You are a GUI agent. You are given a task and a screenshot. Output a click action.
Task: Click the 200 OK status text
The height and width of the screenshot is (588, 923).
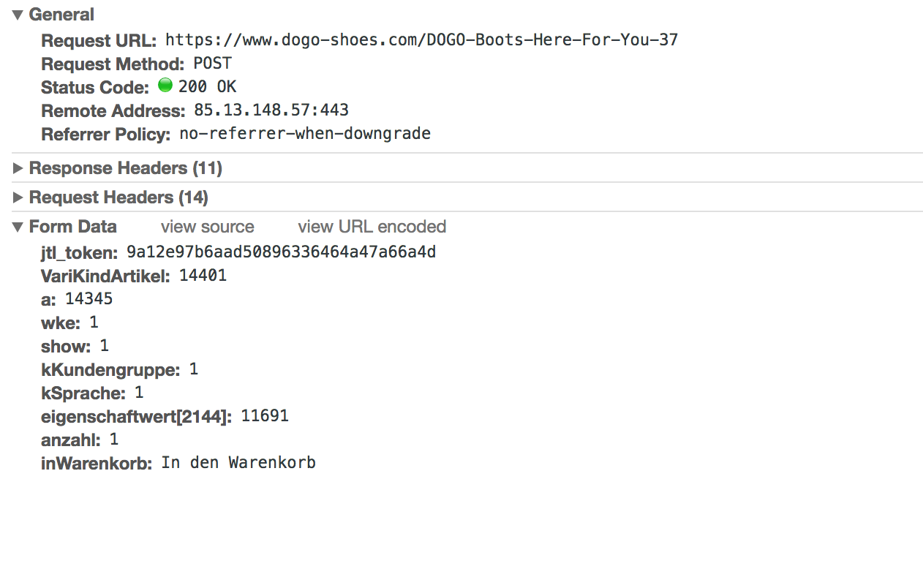tap(207, 87)
